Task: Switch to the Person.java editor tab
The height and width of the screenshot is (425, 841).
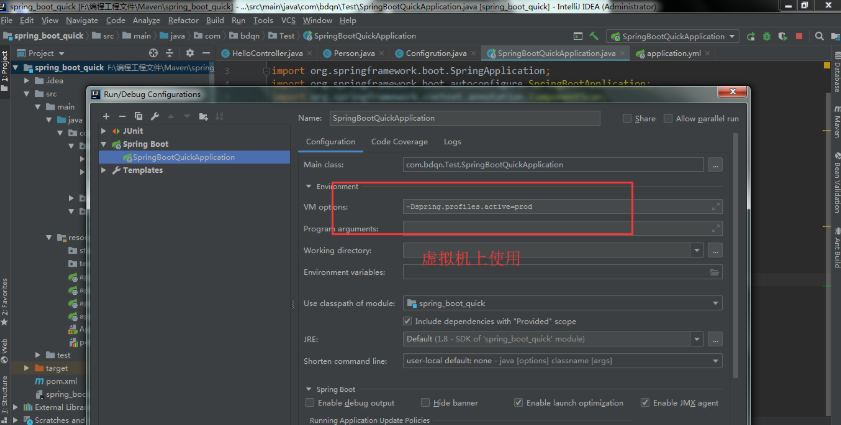Action: click(x=354, y=53)
